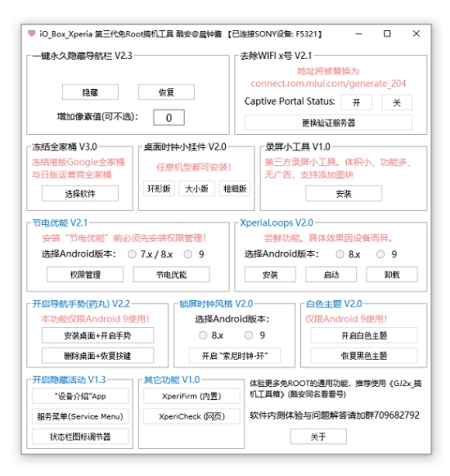Click the group number 709682792 text
This screenshot has width=450, height=476.
coord(397,415)
